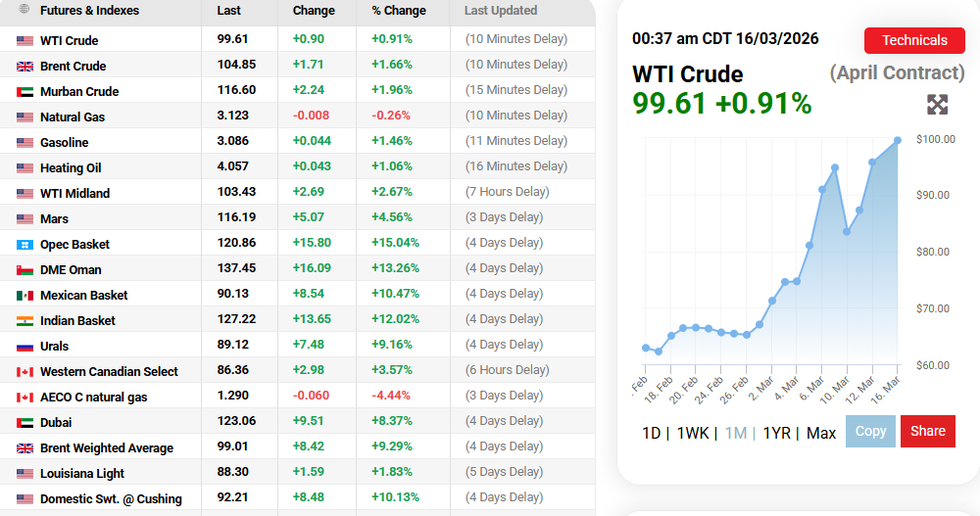The width and height of the screenshot is (980, 516).
Task: Click the Heating Oil row name
Action: pyautogui.click(x=71, y=168)
